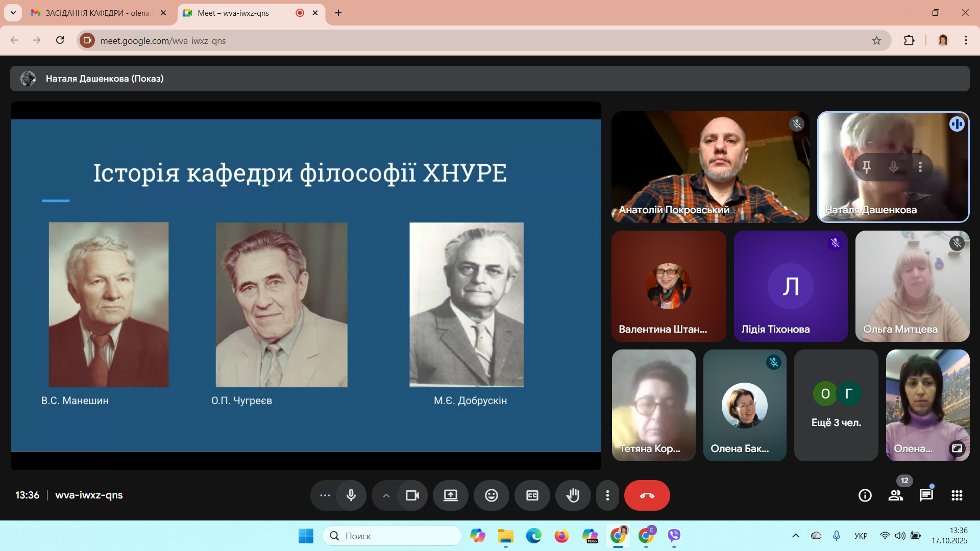Toggle the microphone in the call bar
980x551 pixels.
click(351, 495)
